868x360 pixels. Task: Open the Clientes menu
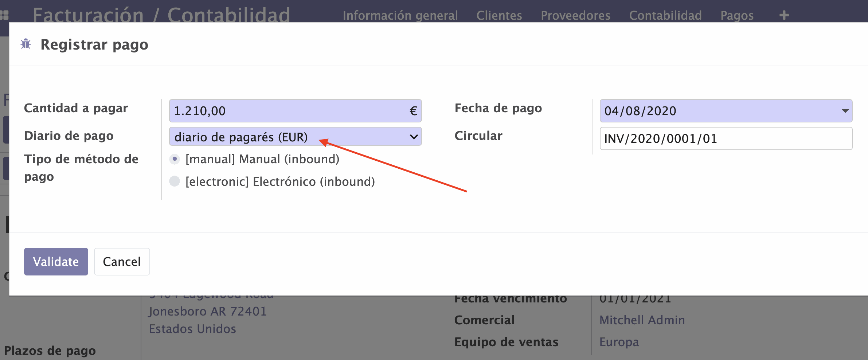tap(499, 15)
